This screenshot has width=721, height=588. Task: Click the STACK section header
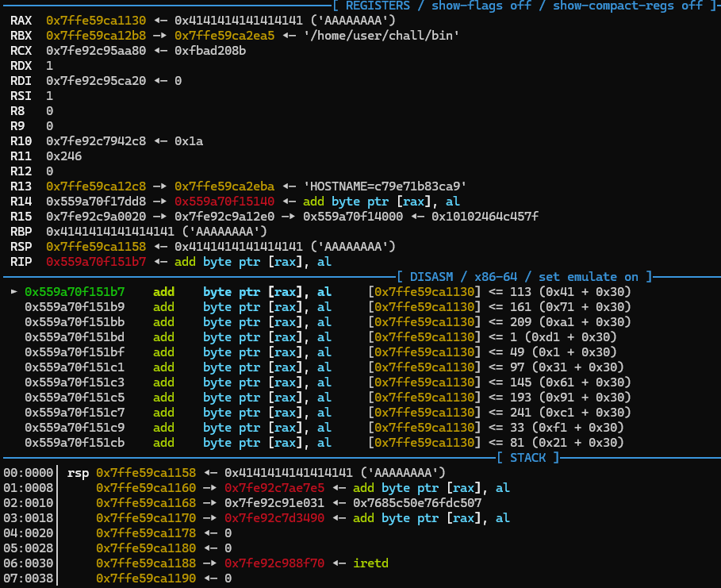(x=528, y=457)
